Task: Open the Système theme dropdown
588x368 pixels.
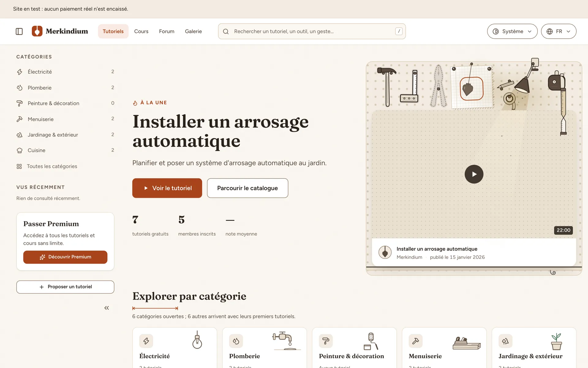Action: [512, 31]
